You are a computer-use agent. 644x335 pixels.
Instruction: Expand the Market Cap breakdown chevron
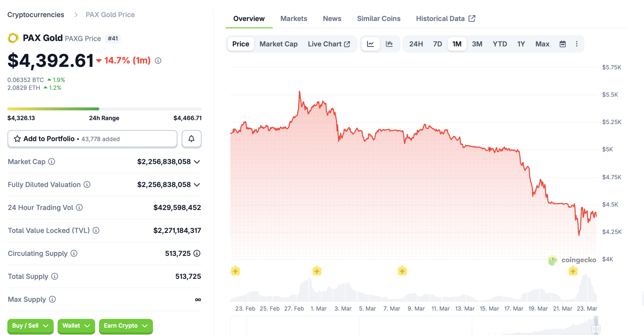point(197,162)
